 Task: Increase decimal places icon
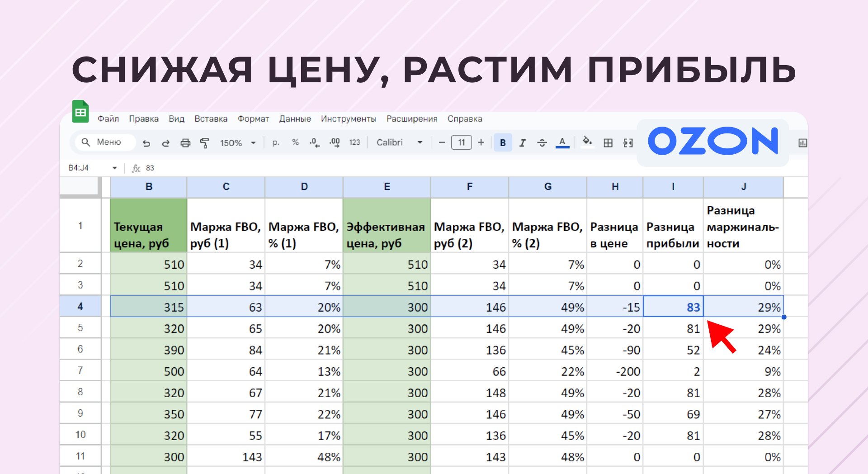pyautogui.click(x=335, y=142)
